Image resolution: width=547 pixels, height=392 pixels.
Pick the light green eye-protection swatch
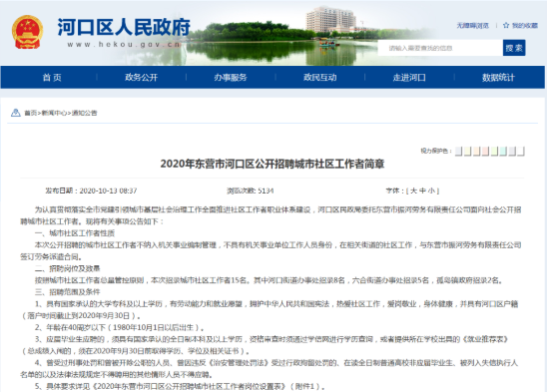click(494, 151)
